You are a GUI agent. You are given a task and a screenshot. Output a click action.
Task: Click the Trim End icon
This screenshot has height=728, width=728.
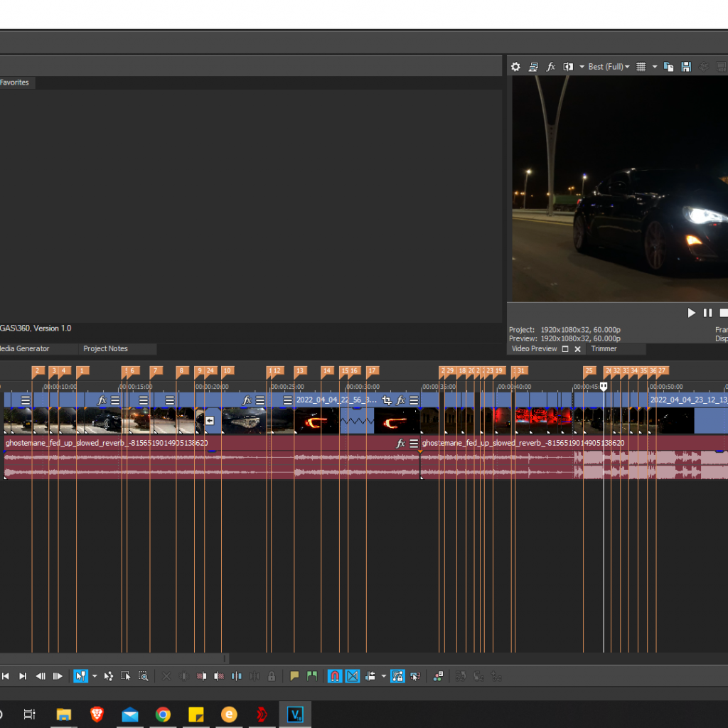219,676
